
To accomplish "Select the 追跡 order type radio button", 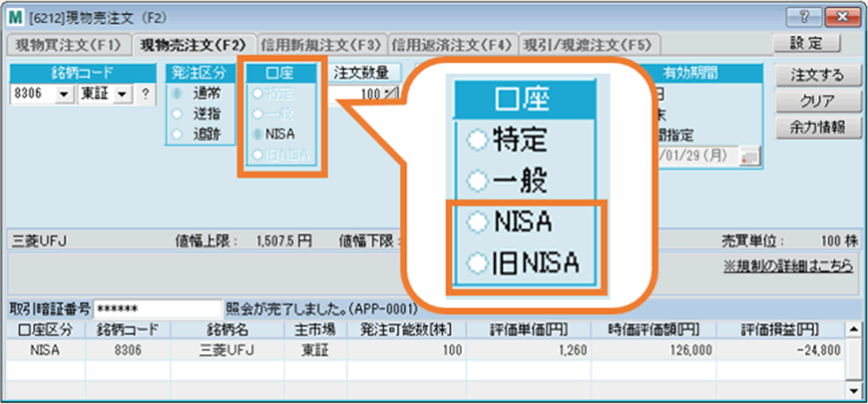I will point(178,134).
